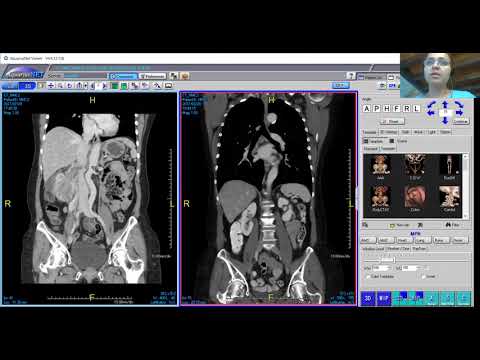The height and width of the screenshot is (360, 480).
Task: Click the template list scrollbar up arrow
Action: click(x=465, y=156)
